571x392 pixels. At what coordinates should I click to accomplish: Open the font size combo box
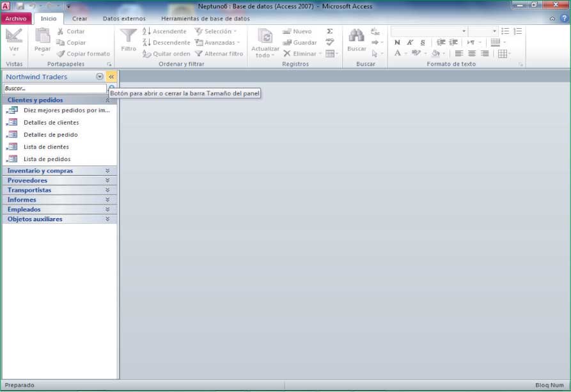coord(483,31)
